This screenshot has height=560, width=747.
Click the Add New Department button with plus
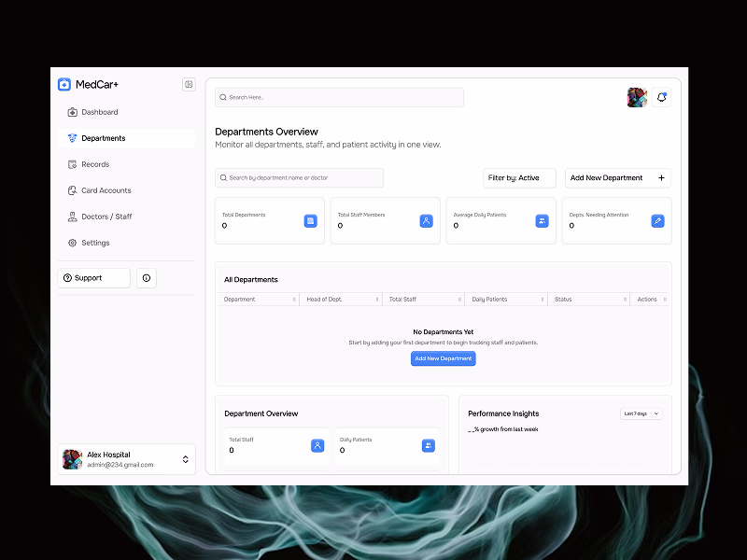coord(618,177)
